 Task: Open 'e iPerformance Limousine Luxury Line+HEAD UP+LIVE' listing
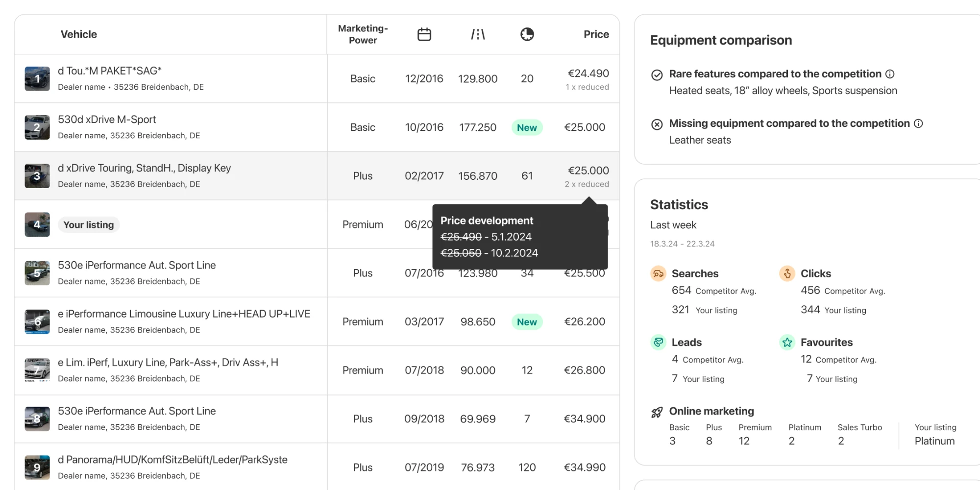coord(184,314)
